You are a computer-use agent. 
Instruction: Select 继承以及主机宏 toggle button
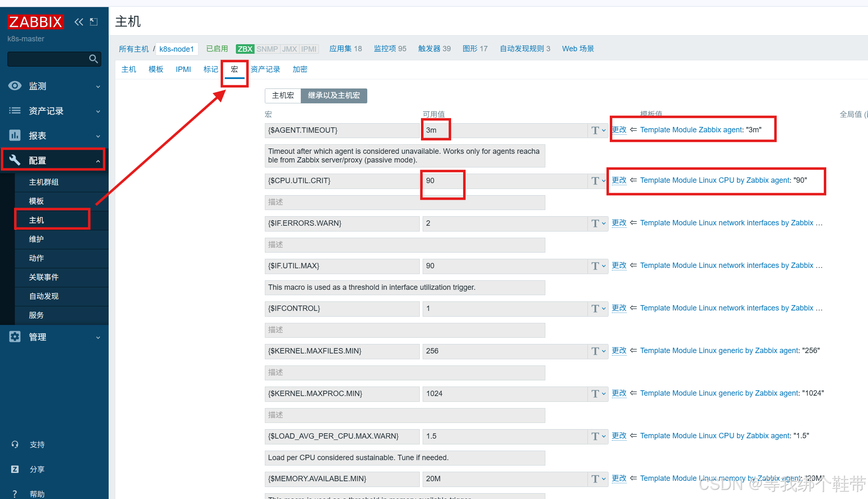[x=334, y=96]
